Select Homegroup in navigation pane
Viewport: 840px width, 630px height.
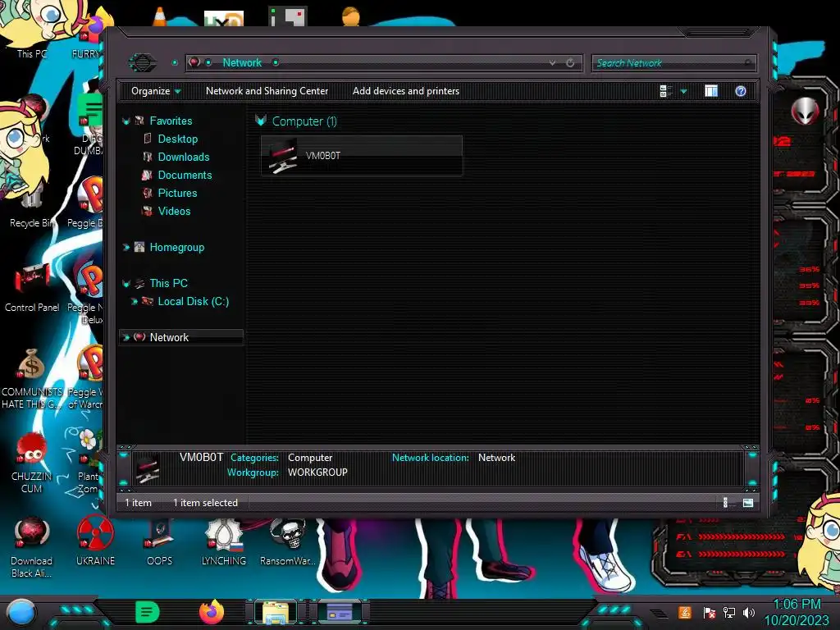click(176, 248)
